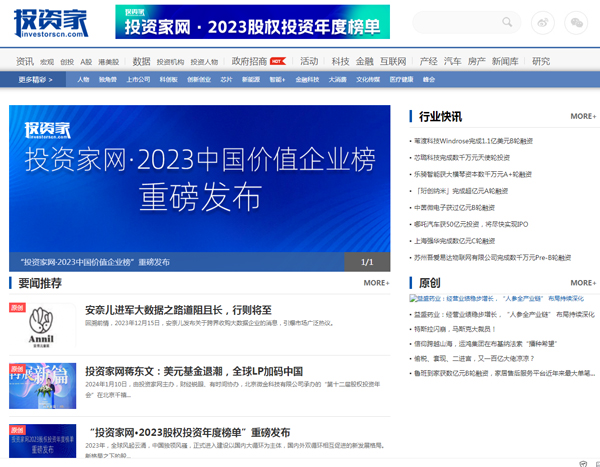This screenshot has height=467, width=600.
Task: Click MORE+ next to 要闻推荐
Action: (x=377, y=283)
